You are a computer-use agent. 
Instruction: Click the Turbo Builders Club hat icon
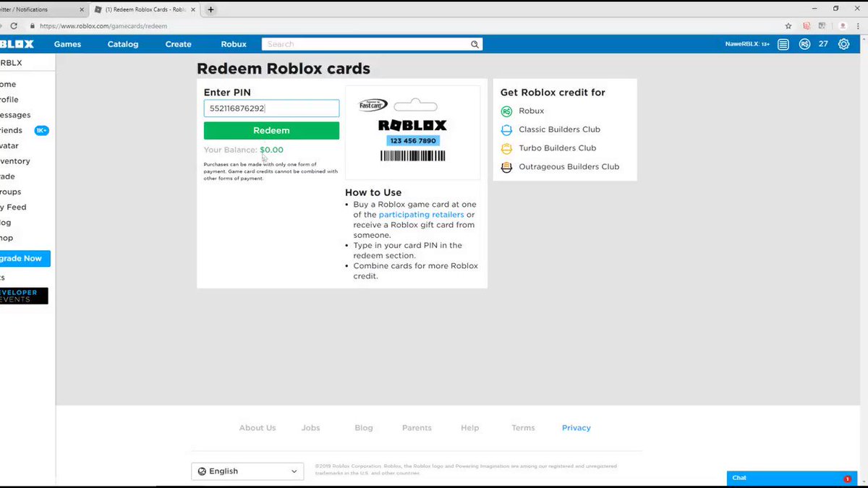pos(506,148)
